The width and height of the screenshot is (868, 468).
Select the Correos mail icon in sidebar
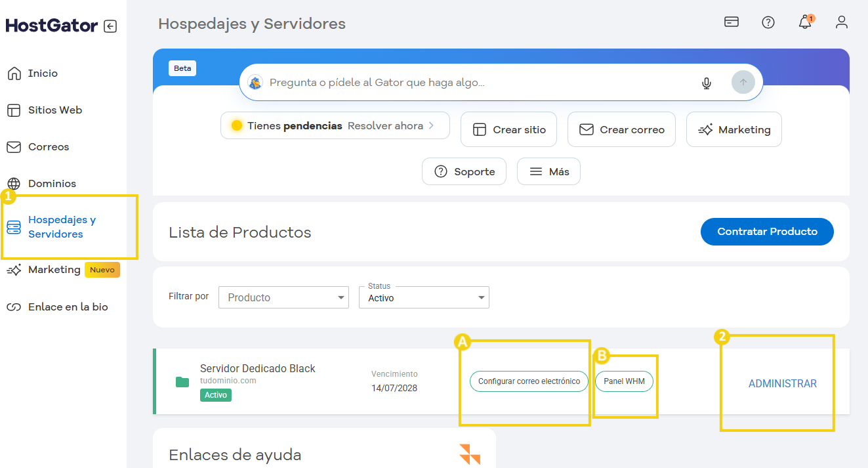[14, 146]
